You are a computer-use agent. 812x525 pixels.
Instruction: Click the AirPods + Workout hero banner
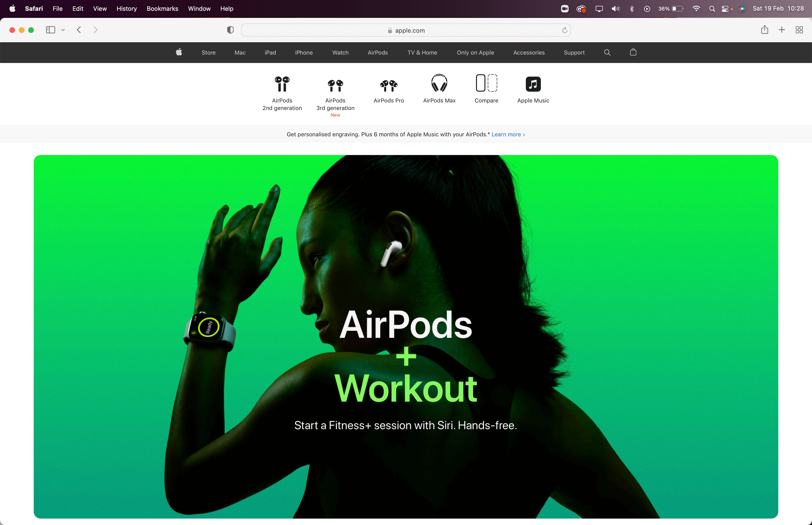point(406,337)
